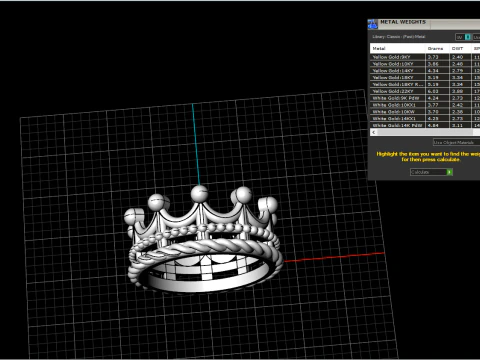Click the Metal Weights panel icon

[372, 24]
